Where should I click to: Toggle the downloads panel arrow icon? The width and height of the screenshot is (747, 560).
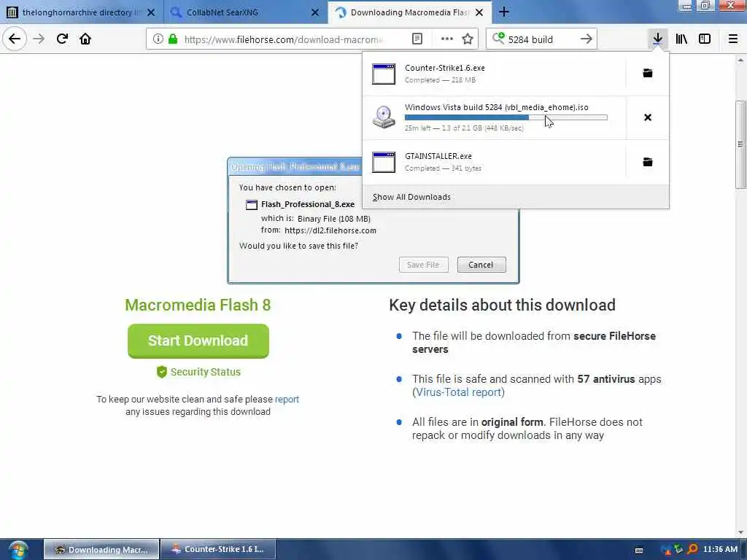pos(657,39)
